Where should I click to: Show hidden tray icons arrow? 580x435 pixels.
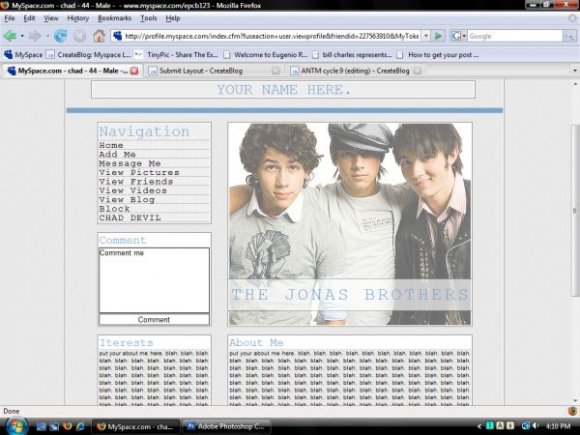tap(479, 426)
